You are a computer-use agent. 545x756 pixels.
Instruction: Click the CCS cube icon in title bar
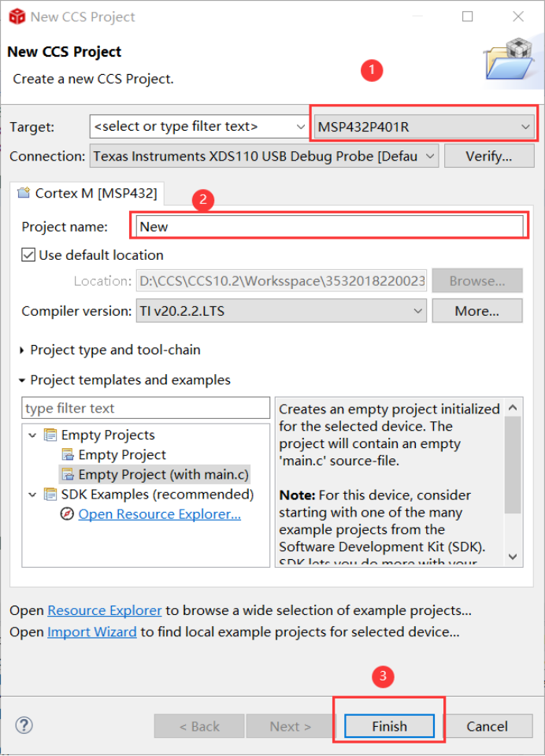17,17
